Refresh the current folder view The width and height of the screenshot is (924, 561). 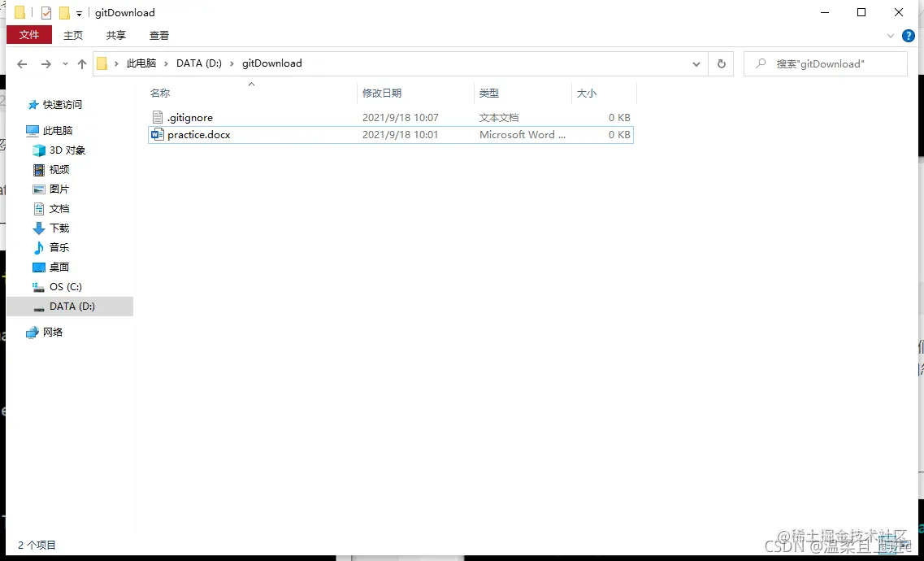[x=722, y=63]
